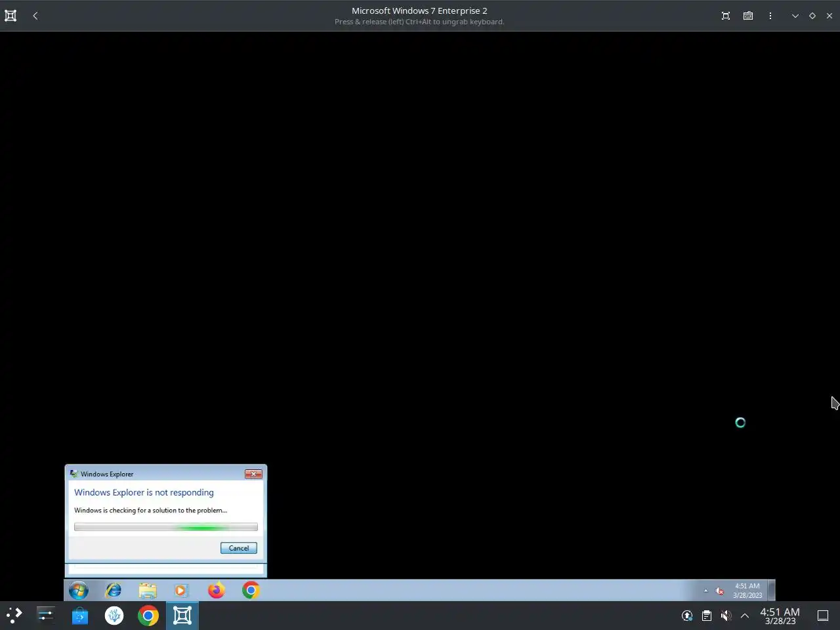This screenshot has height=630, width=840.
Task: Open Windows Media Player from taskbar
Action: click(182, 591)
